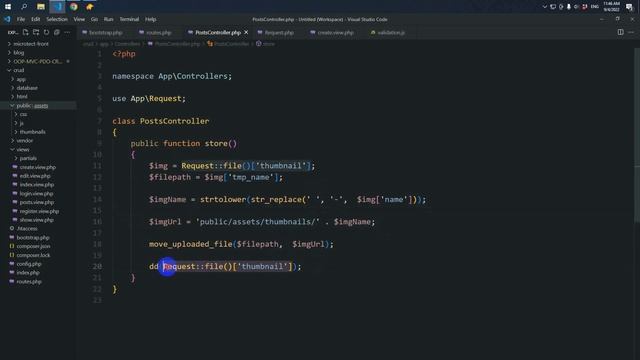Open Chrome from taskbar
640x360 pixels.
pyautogui.click(x=73, y=7)
